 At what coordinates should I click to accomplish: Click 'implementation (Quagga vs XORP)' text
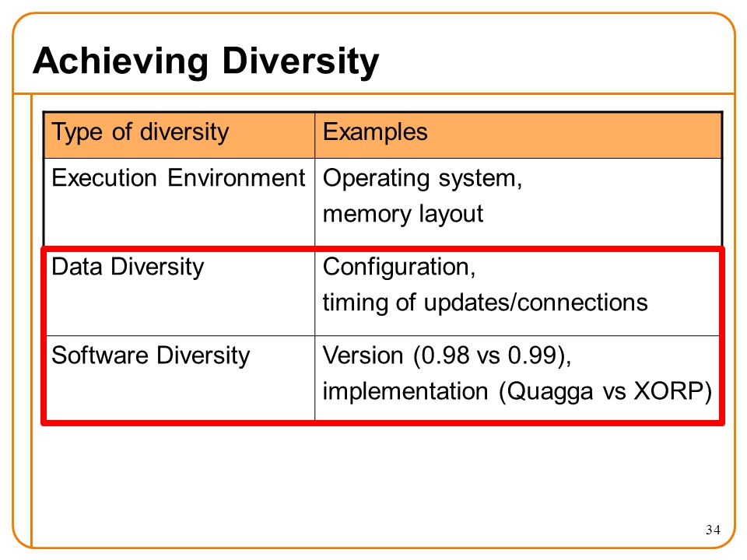click(x=517, y=391)
